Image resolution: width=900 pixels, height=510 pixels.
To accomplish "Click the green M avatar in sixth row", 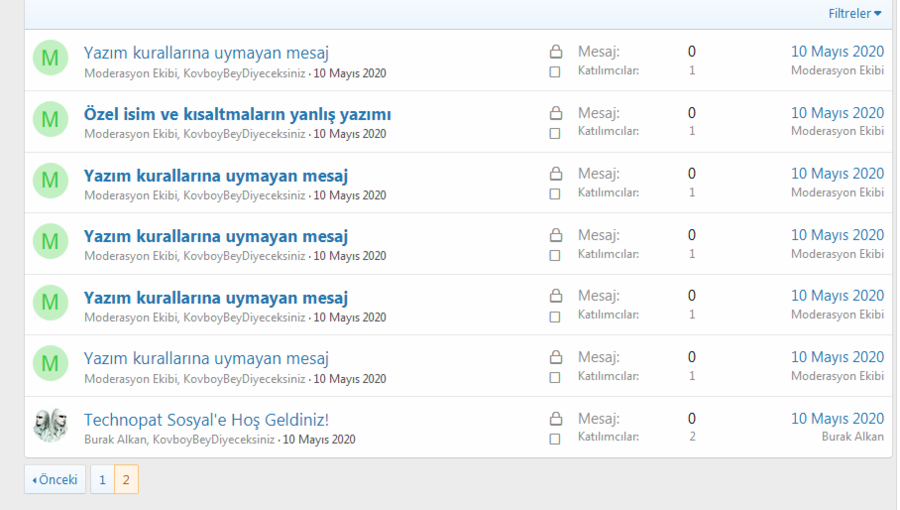I will pos(50,364).
